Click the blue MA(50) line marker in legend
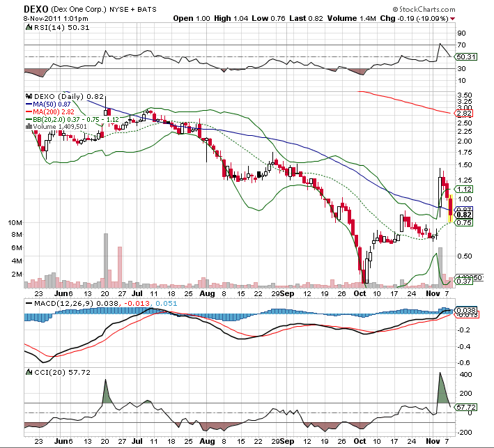The image size is (494, 448). [x=29, y=104]
